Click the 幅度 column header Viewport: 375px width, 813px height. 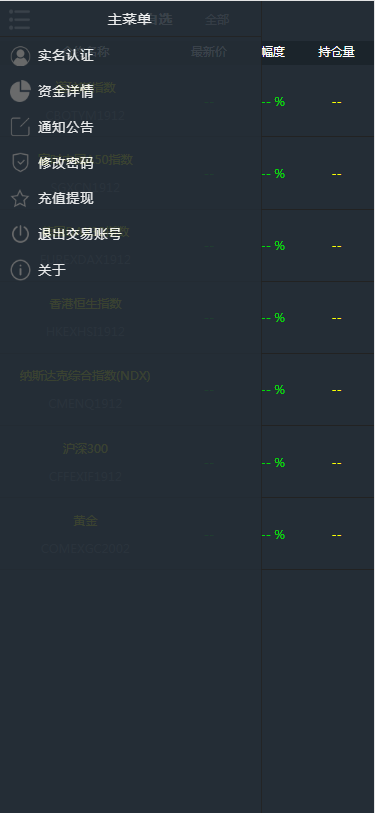point(273,52)
